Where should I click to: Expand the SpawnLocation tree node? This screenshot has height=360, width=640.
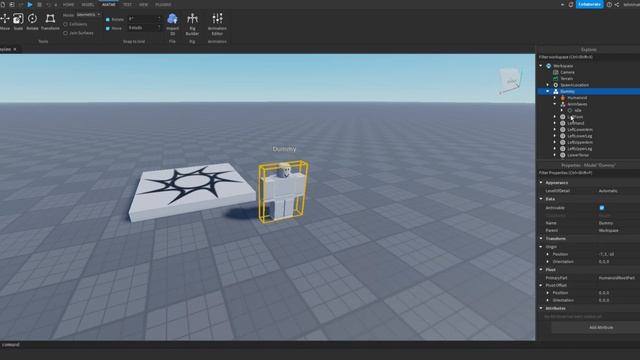click(x=548, y=85)
